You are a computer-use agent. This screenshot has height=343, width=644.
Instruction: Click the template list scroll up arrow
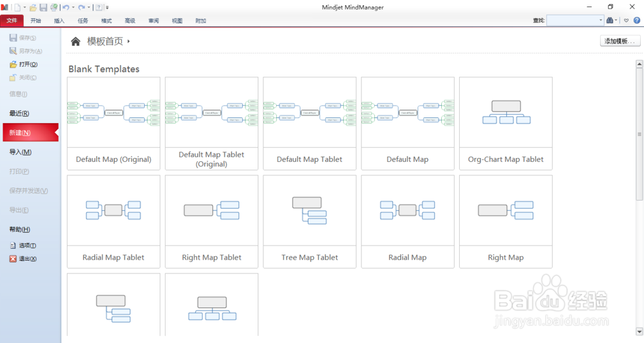click(639, 64)
